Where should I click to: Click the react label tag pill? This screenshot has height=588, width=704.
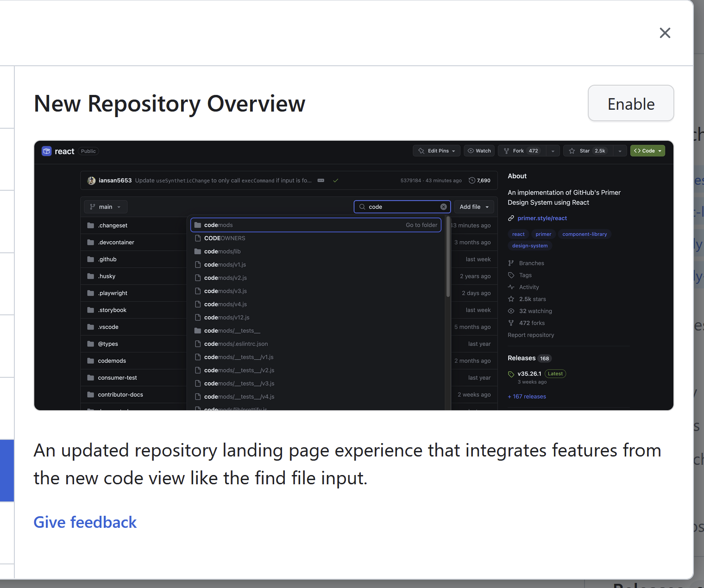point(518,234)
